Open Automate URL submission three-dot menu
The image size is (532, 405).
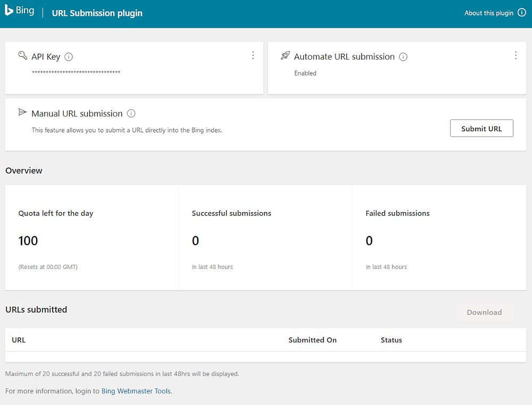pyautogui.click(x=516, y=56)
